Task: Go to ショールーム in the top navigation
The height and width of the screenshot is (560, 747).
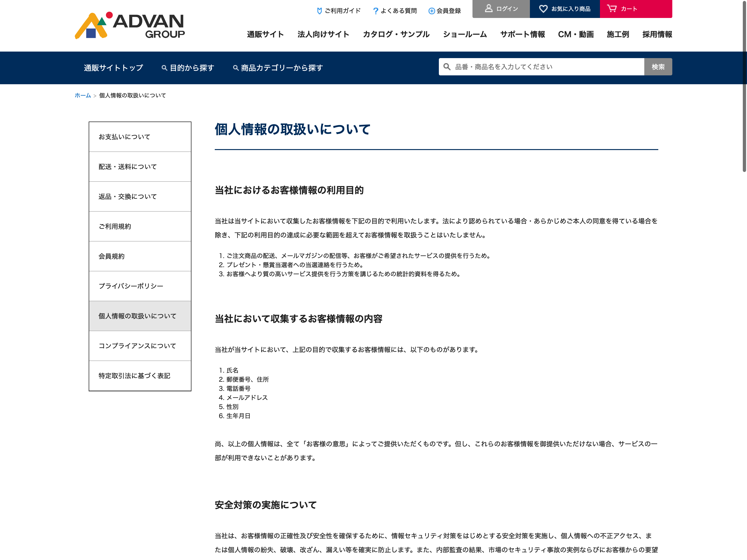Action: pyautogui.click(x=465, y=35)
